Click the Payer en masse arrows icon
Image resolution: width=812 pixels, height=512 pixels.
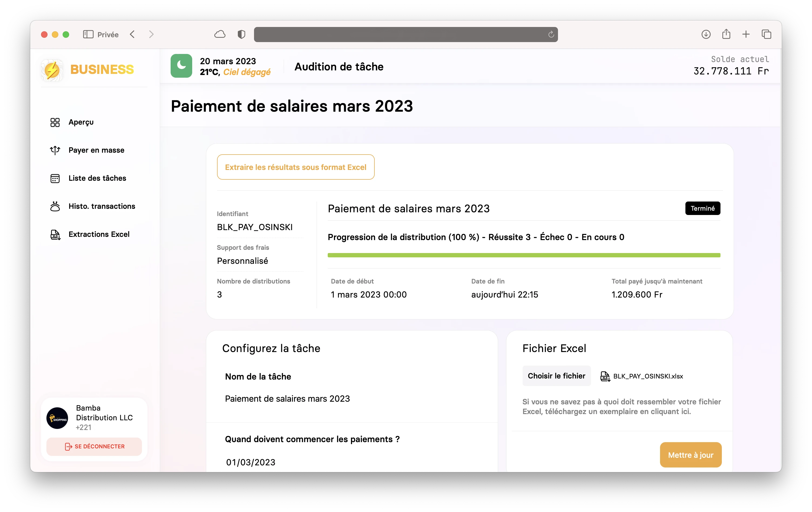tap(55, 150)
